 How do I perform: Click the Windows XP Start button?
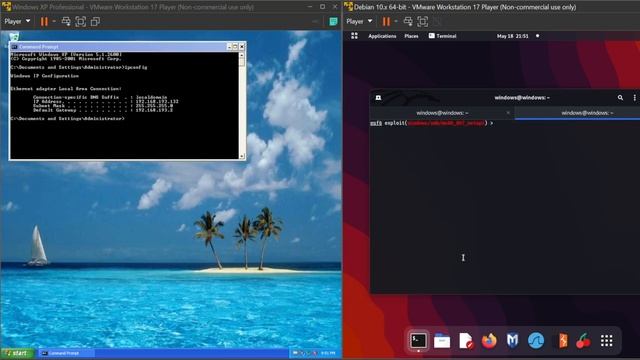(x=17, y=353)
